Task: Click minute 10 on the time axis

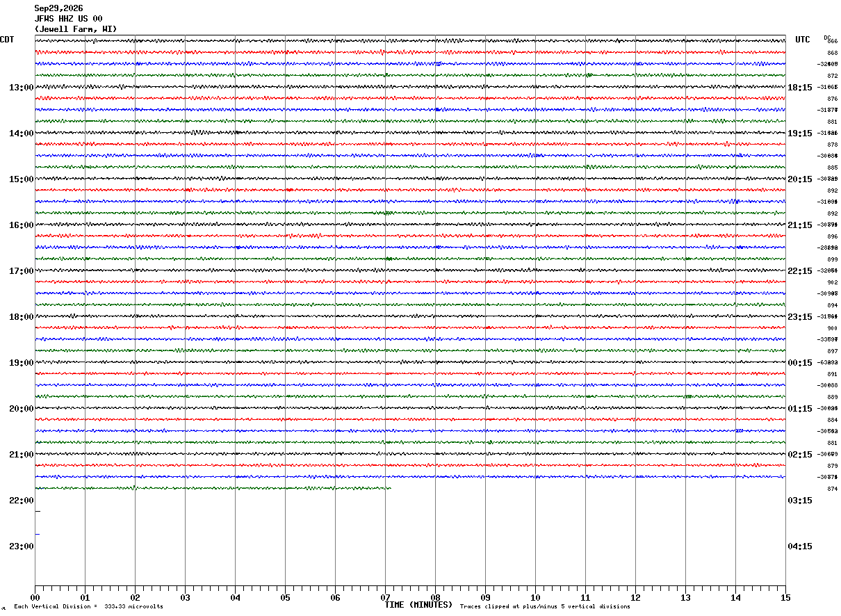Action: [x=535, y=597]
